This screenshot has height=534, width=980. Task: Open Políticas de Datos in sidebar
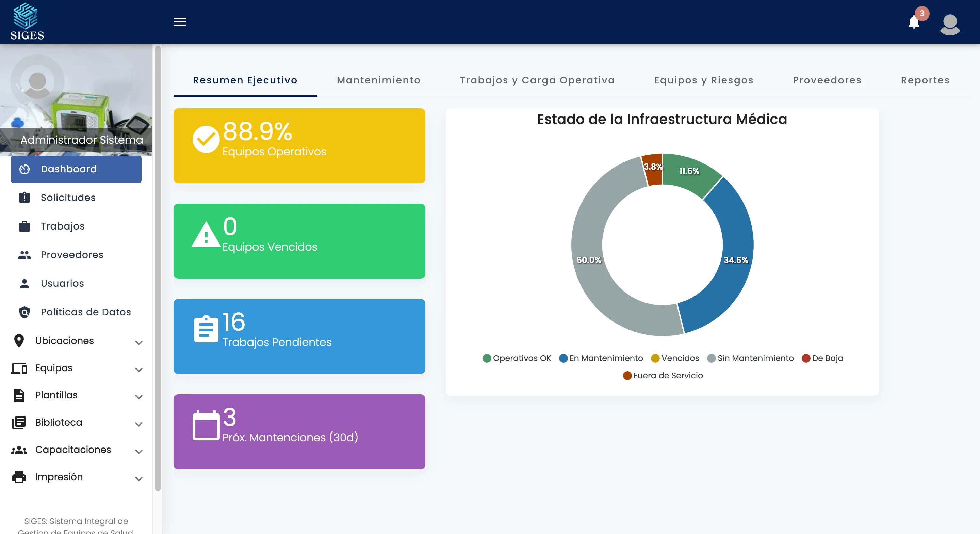click(76, 312)
